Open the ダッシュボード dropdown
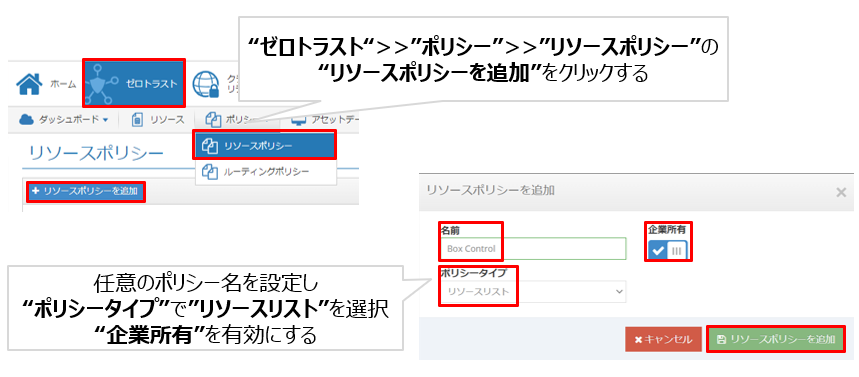This screenshot has height=377, width=859. pyautogui.click(x=64, y=120)
